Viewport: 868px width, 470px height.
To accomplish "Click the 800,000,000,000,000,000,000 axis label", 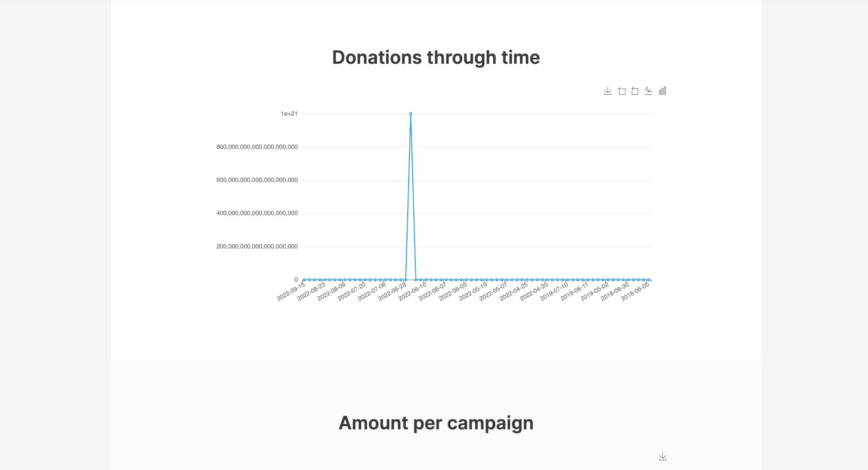I will [x=257, y=147].
